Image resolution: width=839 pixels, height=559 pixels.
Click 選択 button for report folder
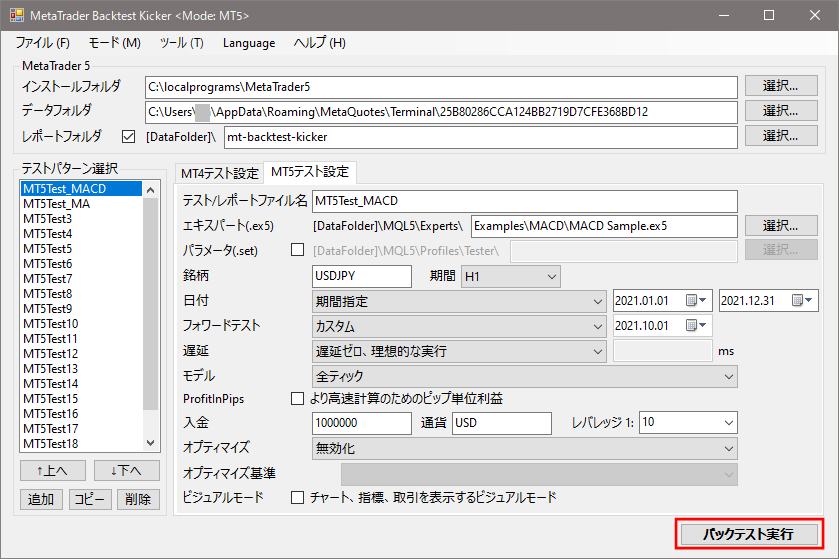click(781, 136)
